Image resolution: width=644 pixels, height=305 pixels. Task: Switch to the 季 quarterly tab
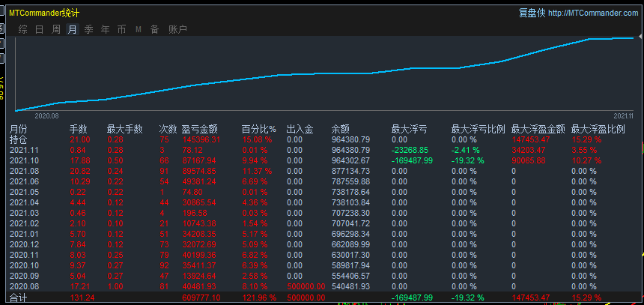[x=88, y=29]
